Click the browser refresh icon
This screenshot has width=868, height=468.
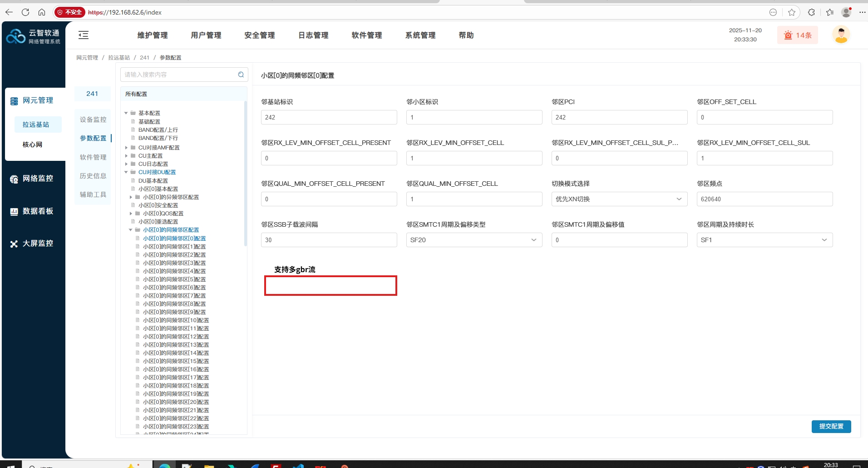click(x=25, y=12)
